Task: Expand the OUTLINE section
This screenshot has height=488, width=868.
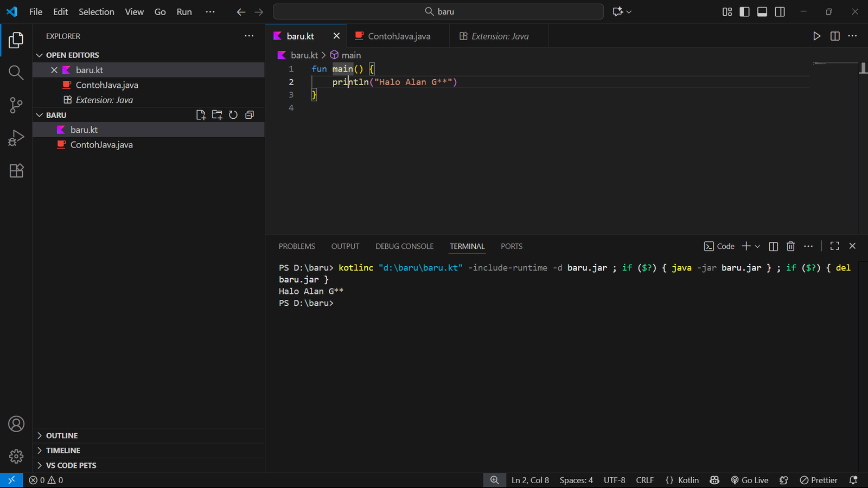Action: point(62,435)
